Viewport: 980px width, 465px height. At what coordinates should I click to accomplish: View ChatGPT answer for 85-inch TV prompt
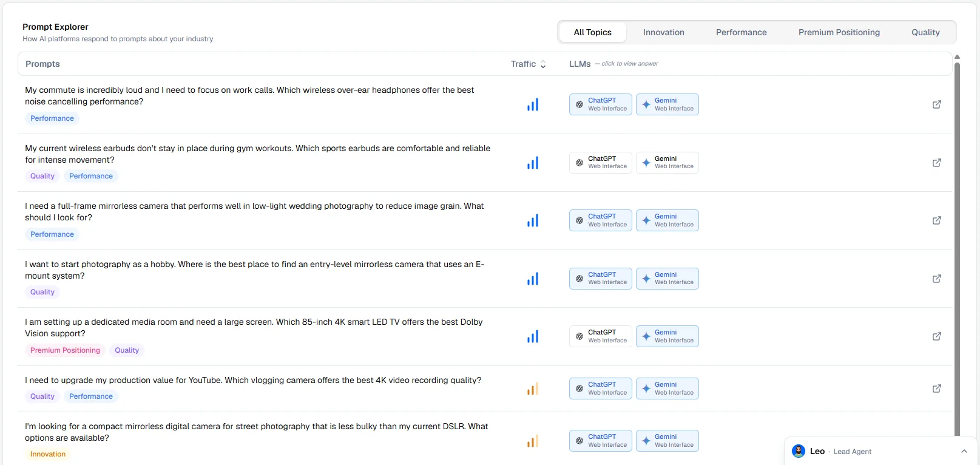coord(601,336)
